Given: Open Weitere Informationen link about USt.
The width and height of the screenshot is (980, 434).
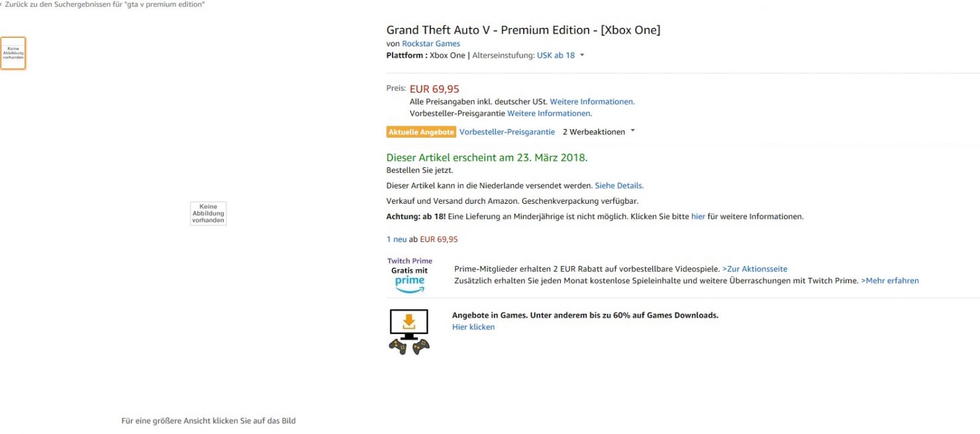Looking at the screenshot, I should [x=592, y=102].
